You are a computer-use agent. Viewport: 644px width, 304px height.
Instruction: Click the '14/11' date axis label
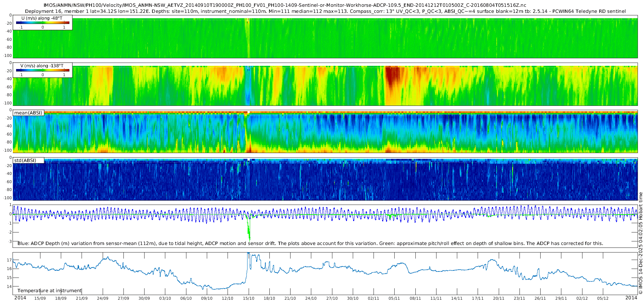[x=457, y=298]
